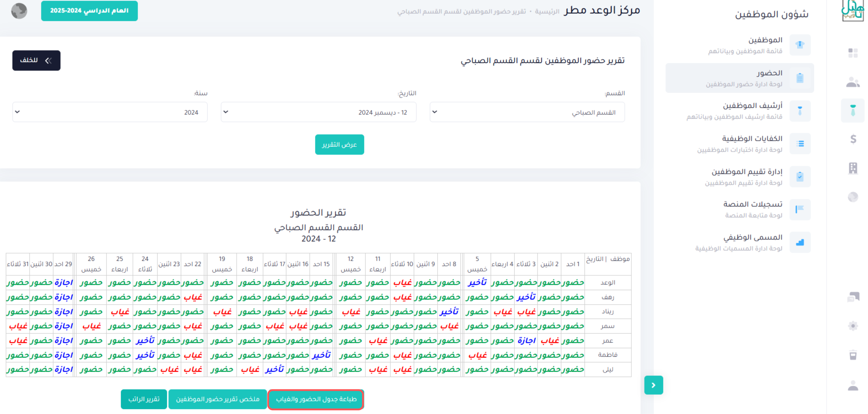Open the archive box icon in rail
The height and width of the screenshot is (414, 868).
853,355
